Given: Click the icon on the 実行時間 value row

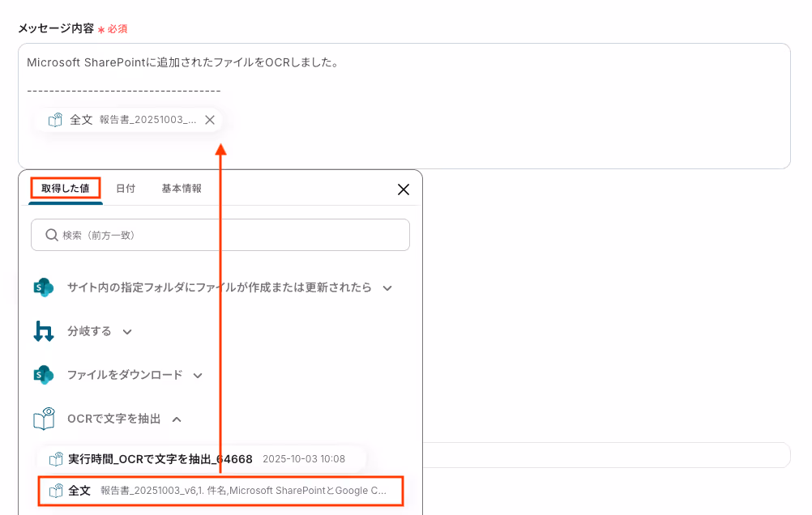Looking at the screenshot, I should (x=55, y=459).
